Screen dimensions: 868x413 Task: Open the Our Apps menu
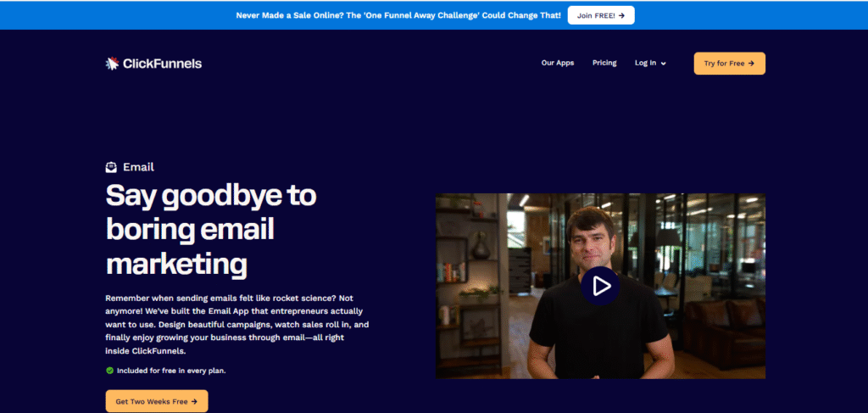click(x=558, y=63)
